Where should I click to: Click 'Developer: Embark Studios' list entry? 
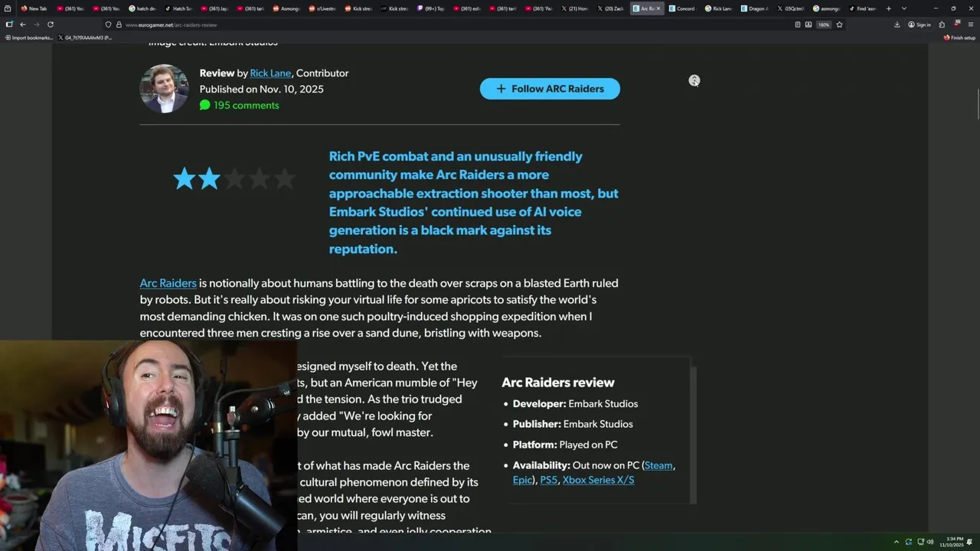pyautogui.click(x=575, y=403)
